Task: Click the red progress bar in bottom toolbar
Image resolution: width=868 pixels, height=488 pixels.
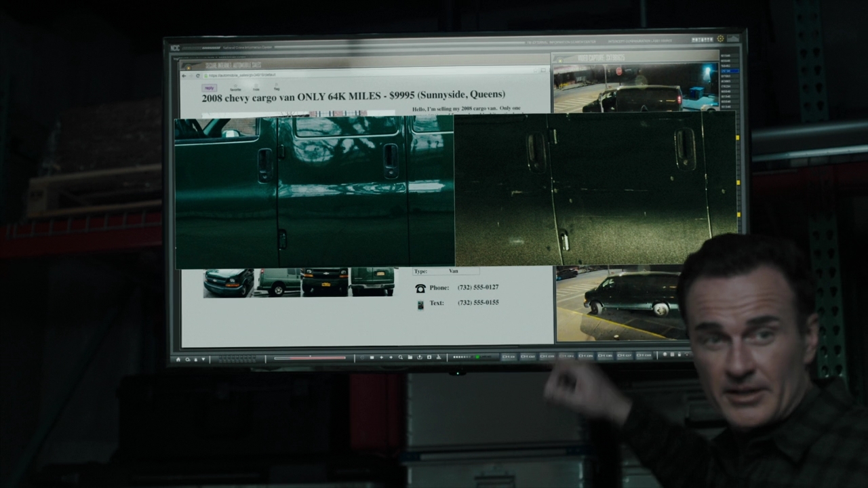Action: click(x=310, y=358)
